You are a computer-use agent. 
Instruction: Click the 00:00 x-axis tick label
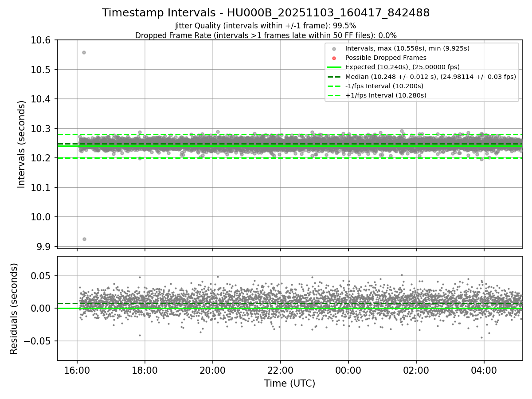tap(348, 370)
